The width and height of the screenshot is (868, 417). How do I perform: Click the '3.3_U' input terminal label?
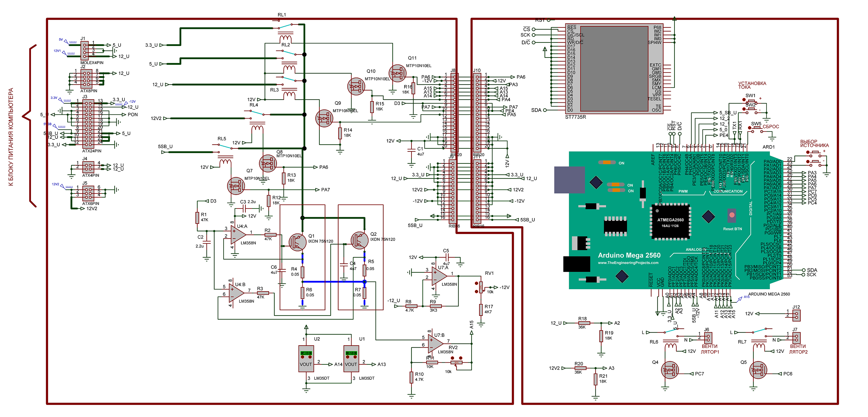[x=151, y=45]
